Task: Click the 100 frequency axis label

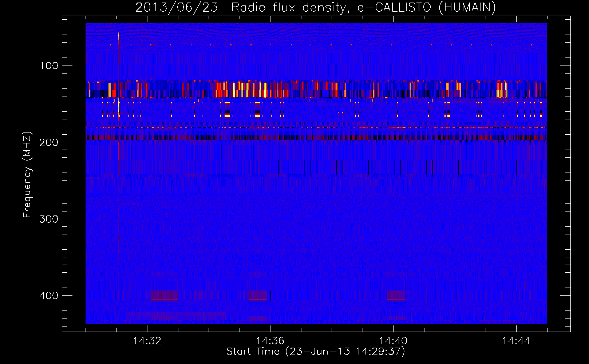Action: click(x=49, y=66)
